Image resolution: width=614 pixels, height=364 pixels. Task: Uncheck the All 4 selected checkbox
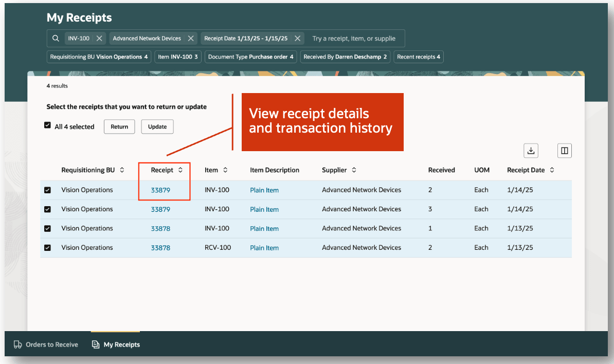click(x=48, y=125)
